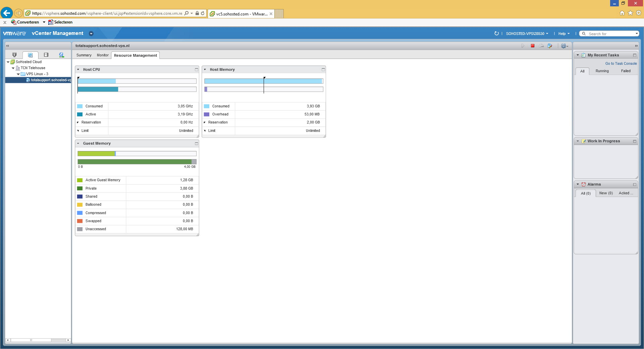Minimize the Host Memory portlet
Screen dimensions: 644x349
point(323,69)
